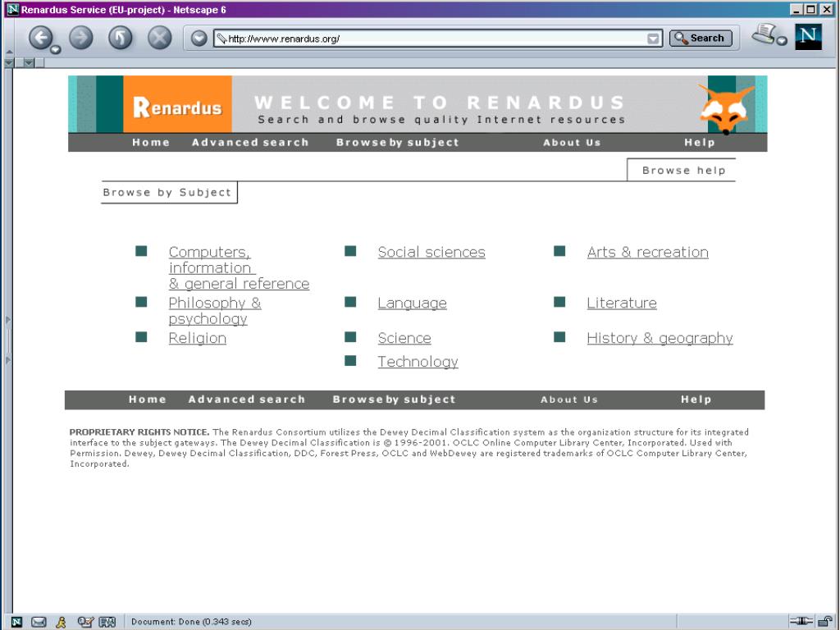The image size is (840, 630).
Task: Click About Us in bottom navigation bar
Action: (x=569, y=399)
